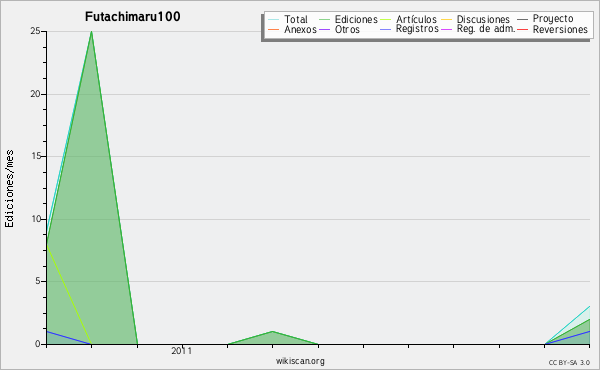Click the 5 y-axis tick label
This screenshot has height=370, width=600.
point(38,281)
